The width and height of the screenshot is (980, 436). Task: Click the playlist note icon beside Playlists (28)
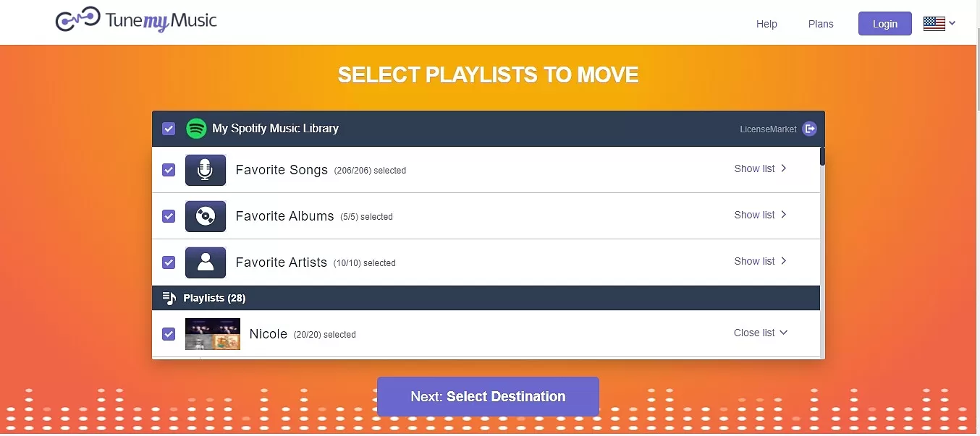(x=169, y=298)
